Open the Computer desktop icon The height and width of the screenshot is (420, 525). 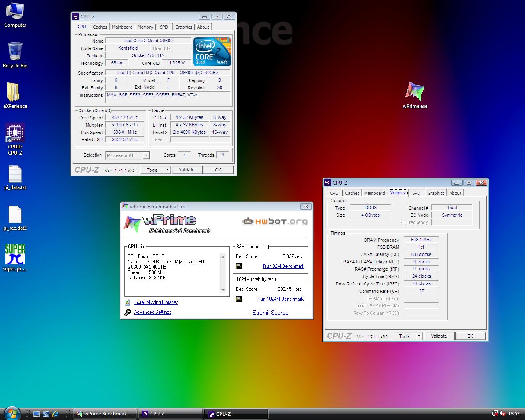click(15, 15)
